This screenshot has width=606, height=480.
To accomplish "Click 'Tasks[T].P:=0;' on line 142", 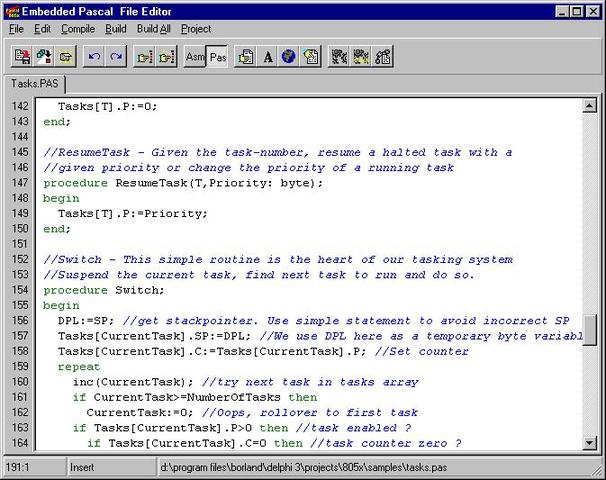I will point(108,107).
